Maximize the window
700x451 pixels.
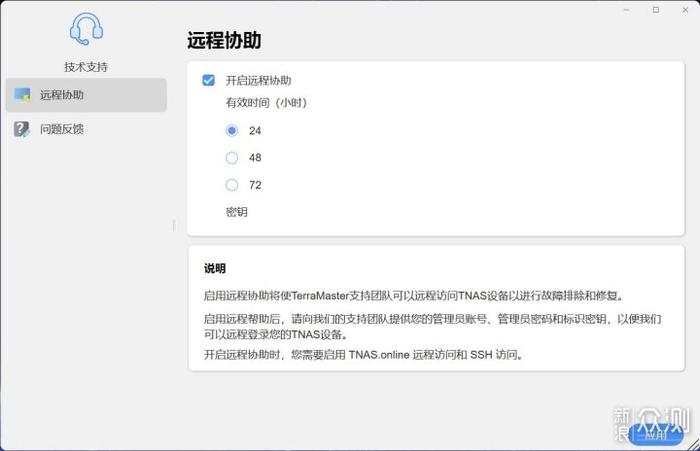tap(656, 10)
